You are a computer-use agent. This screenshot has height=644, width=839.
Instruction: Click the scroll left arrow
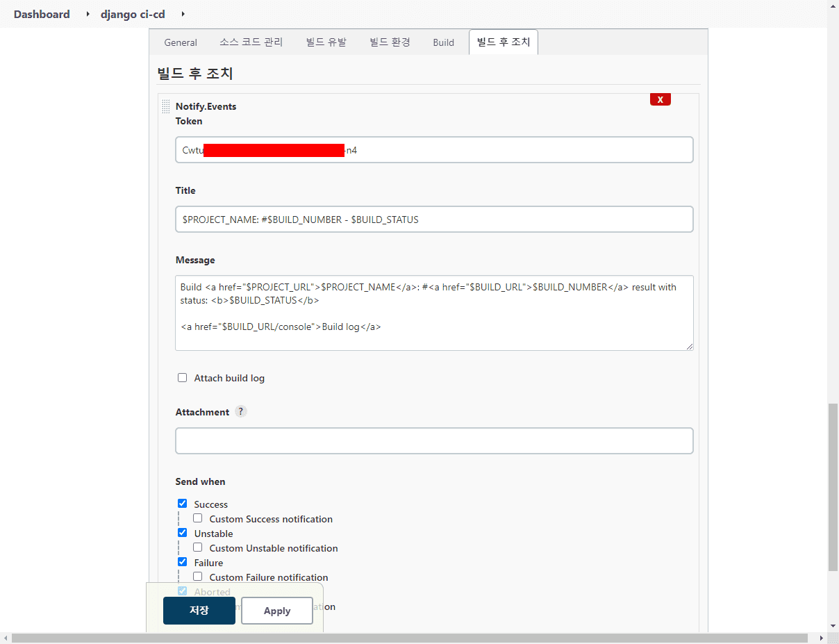tap(5, 638)
